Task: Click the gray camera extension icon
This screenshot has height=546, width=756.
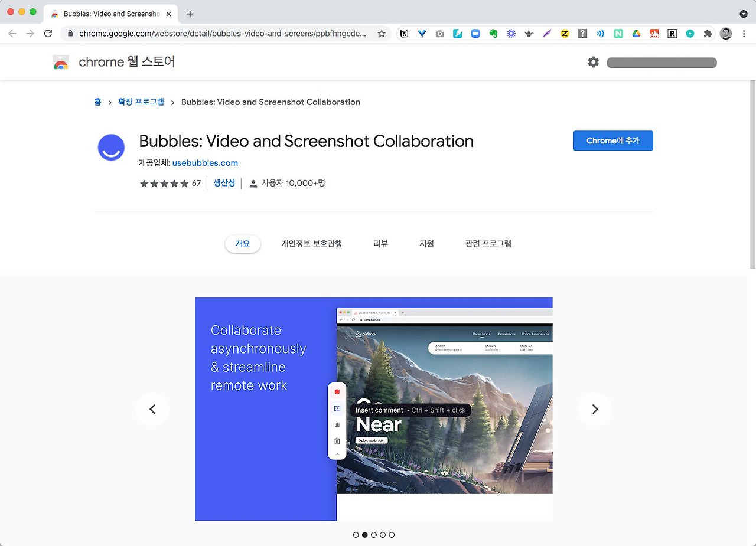Action: pos(439,34)
